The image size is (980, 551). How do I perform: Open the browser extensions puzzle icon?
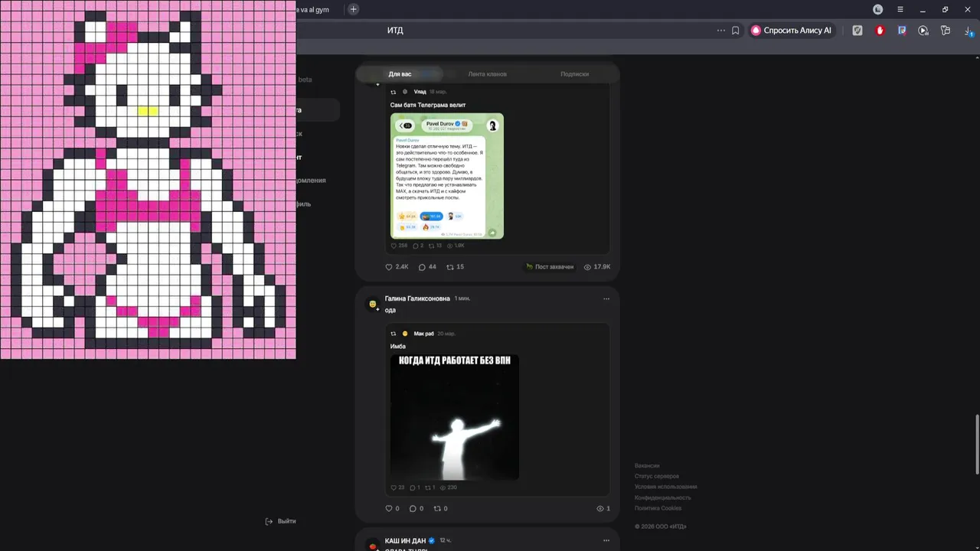(946, 31)
